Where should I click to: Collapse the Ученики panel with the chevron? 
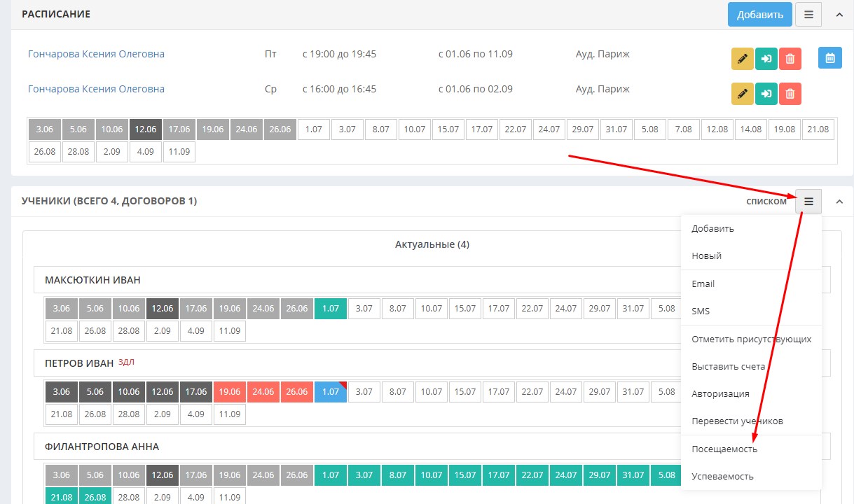839,202
